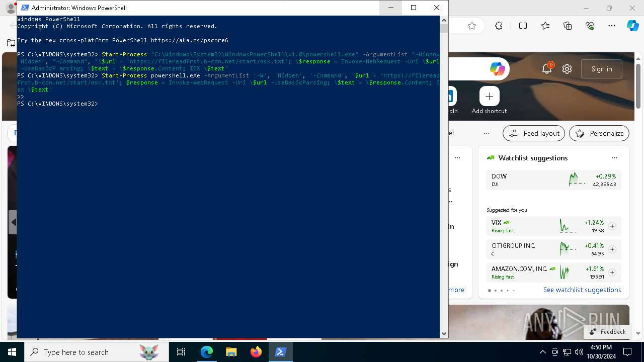Open DOW index row
The image size is (644, 362).
(x=553, y=180)
